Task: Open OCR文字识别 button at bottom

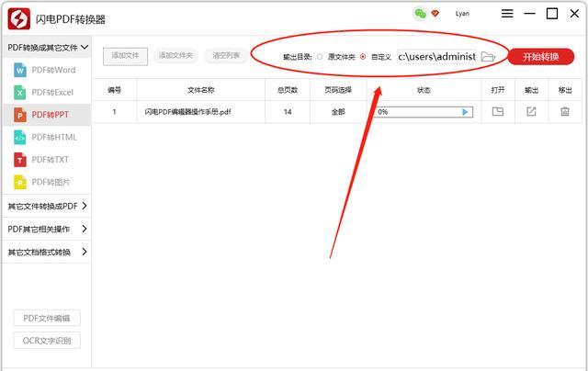Action: point(47,341)
